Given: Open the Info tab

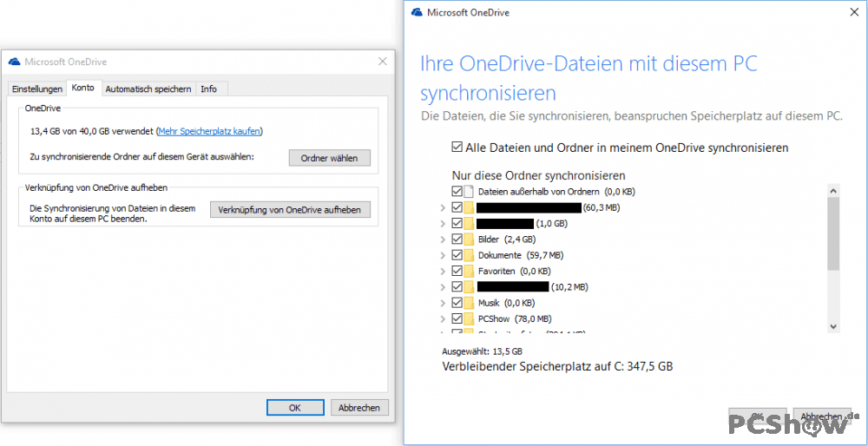Looking at the screenshot, I should click(x=208, y=89).
